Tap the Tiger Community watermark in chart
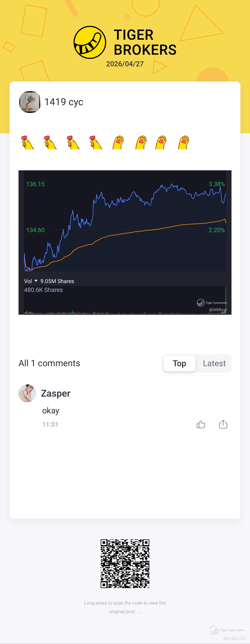 (212, 303)
